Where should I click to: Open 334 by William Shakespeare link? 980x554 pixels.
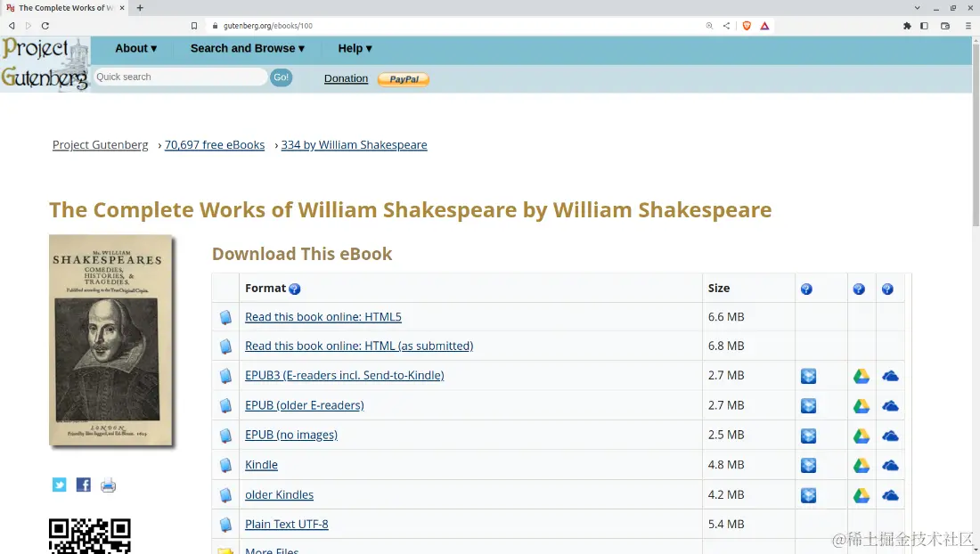click(x=354, y=145)
